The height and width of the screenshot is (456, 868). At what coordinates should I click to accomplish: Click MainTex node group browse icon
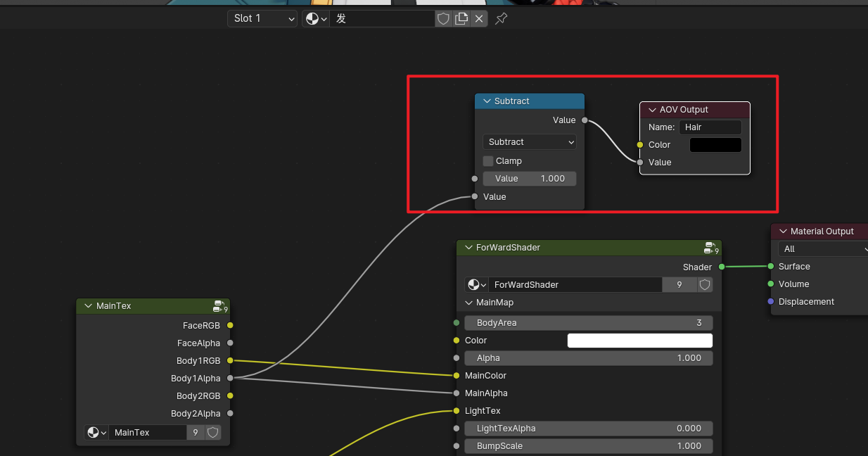pos(96,433)
